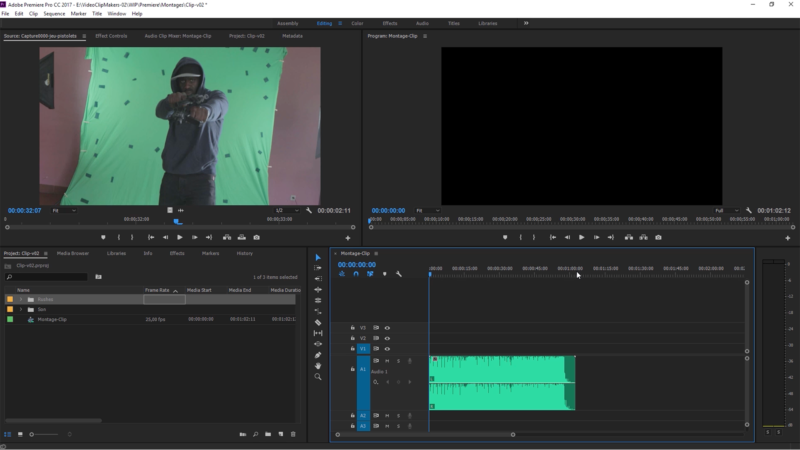800x450 pixels.
Task: Open Source monitor zoom Fit dropdown
Action: click(64, 210)
